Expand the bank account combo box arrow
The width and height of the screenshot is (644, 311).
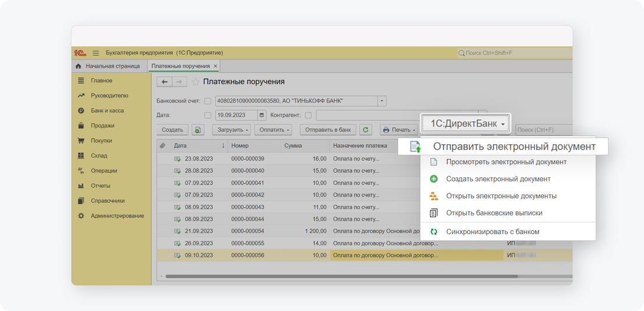click(x=382, y=101)
